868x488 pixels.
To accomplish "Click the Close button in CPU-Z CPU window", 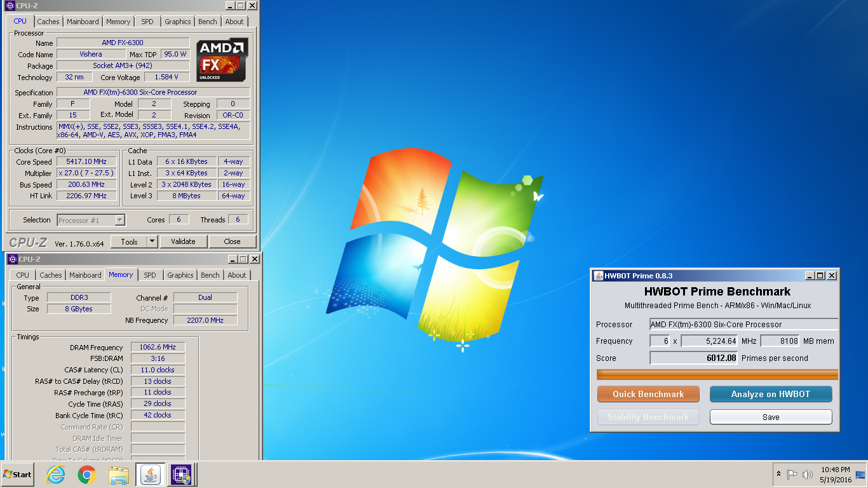I will coord(232,241).
